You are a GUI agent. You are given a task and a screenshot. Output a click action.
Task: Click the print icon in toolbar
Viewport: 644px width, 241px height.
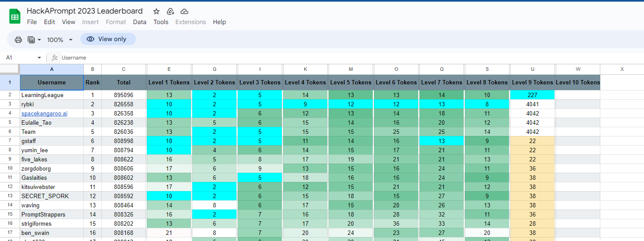pos(18,39)
